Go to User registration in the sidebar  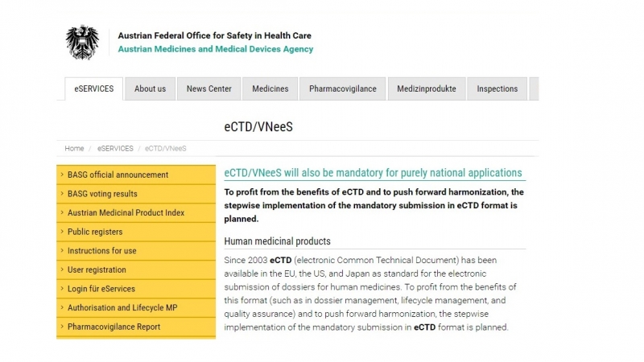(x=136, y=269)
